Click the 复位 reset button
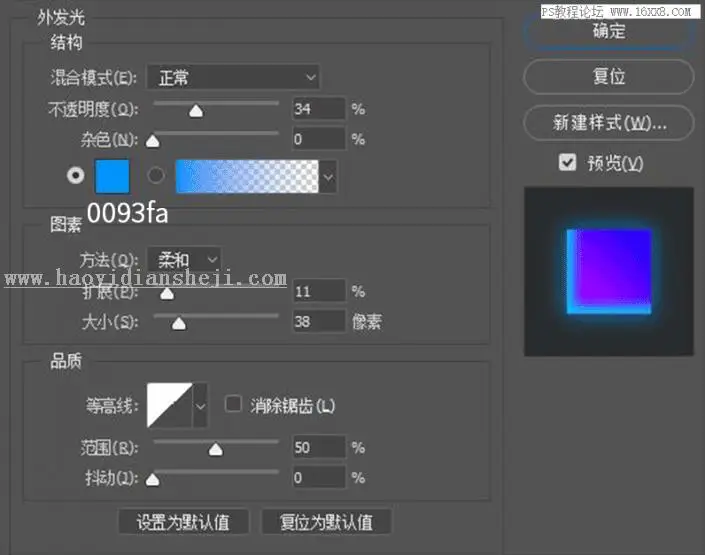705x555 pixels. 609,76
